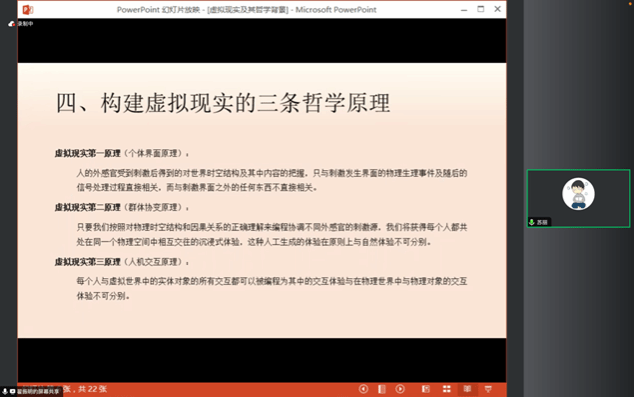Click the microphone icon in screen share label
634x397 pixels.
tap(5, 391)
